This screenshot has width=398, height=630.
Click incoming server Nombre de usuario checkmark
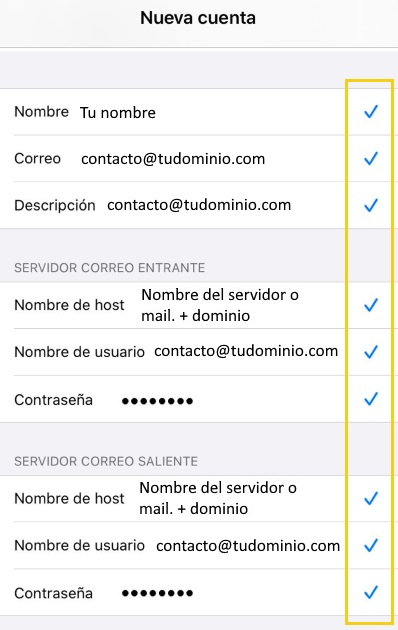pyautogui.click(x=371, y=352)
